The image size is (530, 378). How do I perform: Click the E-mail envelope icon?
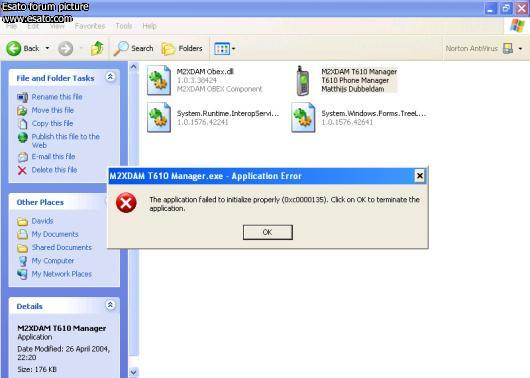pos(23,157)
